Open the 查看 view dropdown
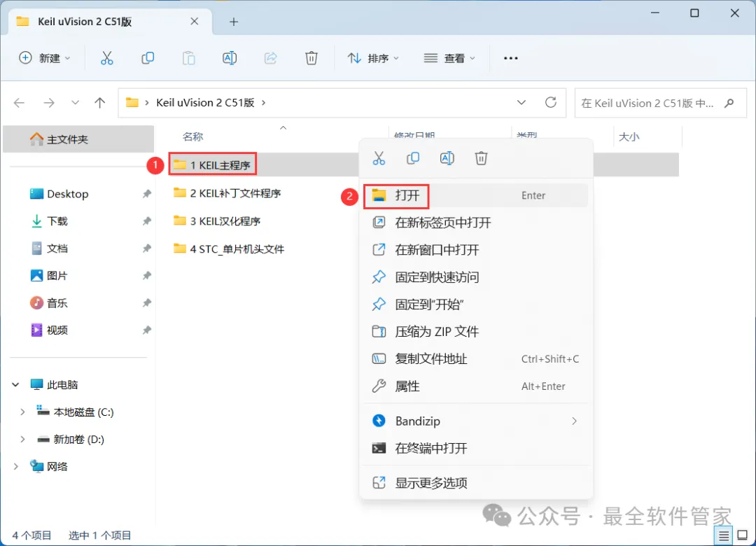 click(x=449, y=58)
